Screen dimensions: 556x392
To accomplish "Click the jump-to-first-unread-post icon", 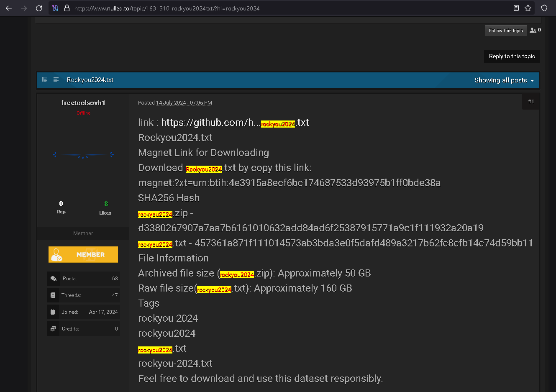I will pos(45,79).
